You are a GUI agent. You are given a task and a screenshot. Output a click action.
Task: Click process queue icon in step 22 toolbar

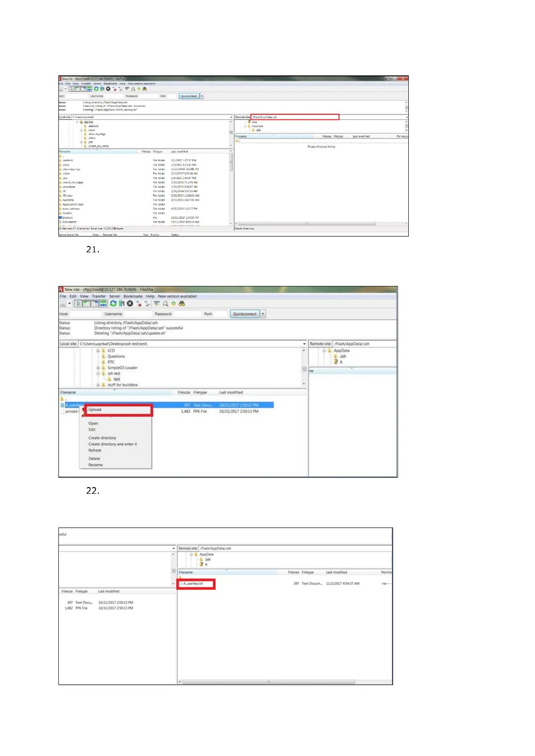(122, 304)
